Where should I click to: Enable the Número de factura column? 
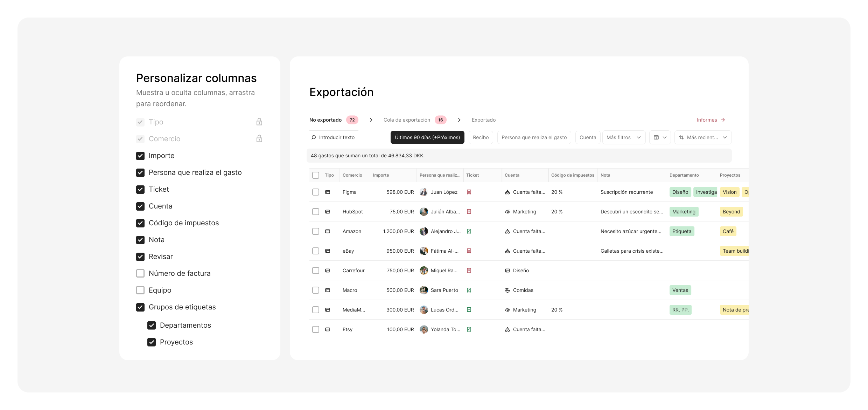click(x=140, y=273)
